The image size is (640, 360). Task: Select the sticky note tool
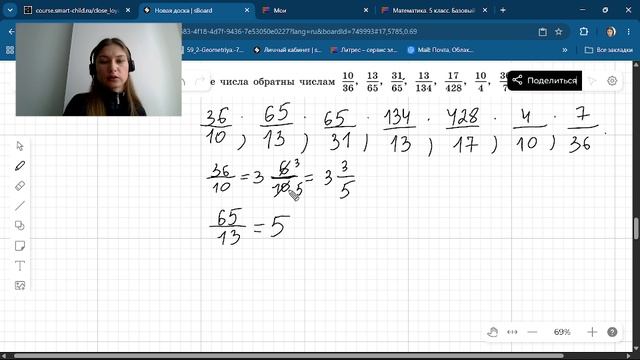pyautogui.click(x=20, y=246)
